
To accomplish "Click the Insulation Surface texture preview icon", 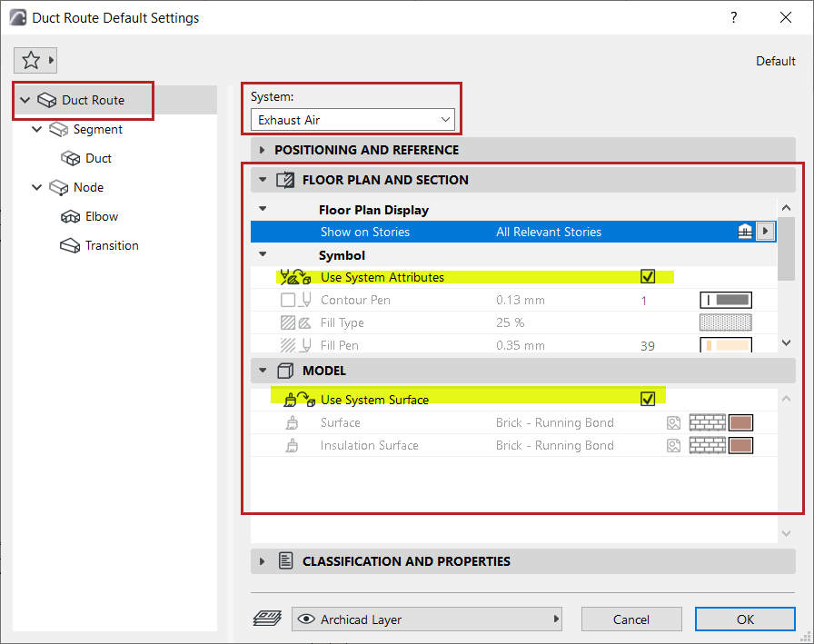I will 673,446.
